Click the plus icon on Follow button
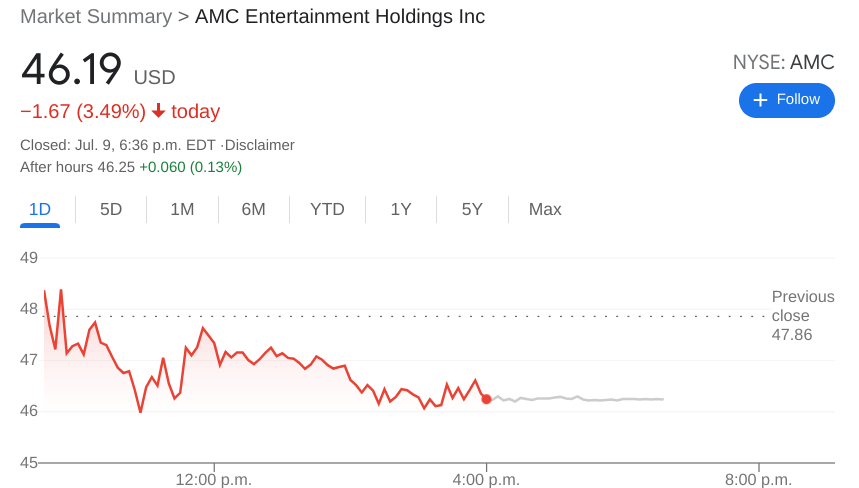Screen dimensions: 859x488 pos(760,100)
